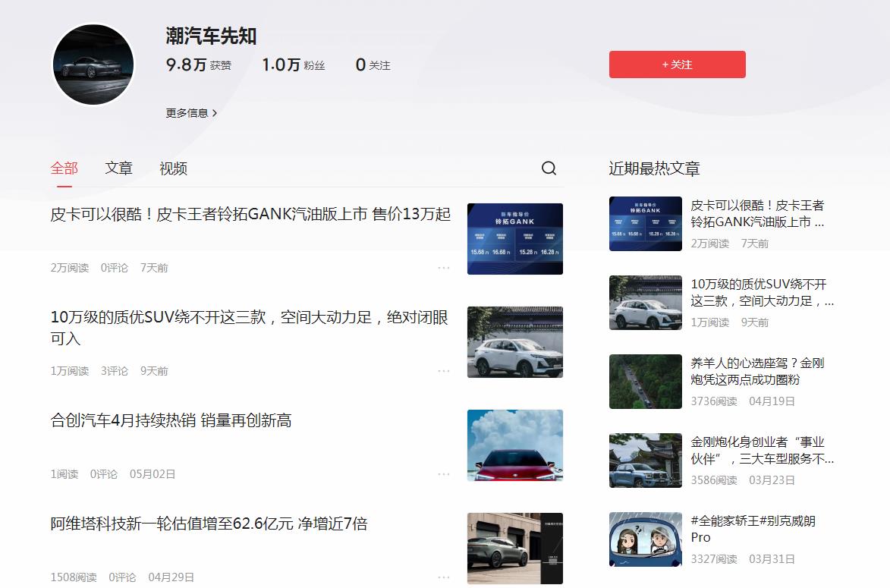Click 0评论 under 合创汽车 article

click(104, 474)
